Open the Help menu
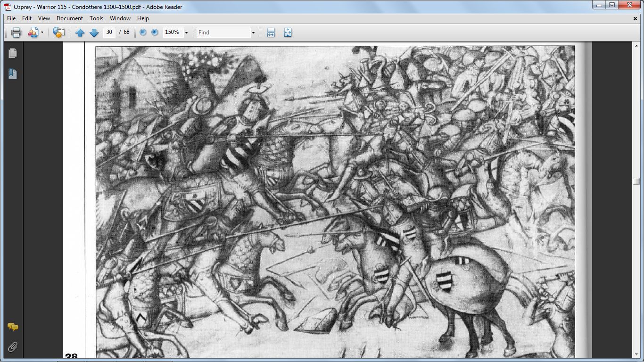Screen dimensions: 644x362 click(143, 18)
